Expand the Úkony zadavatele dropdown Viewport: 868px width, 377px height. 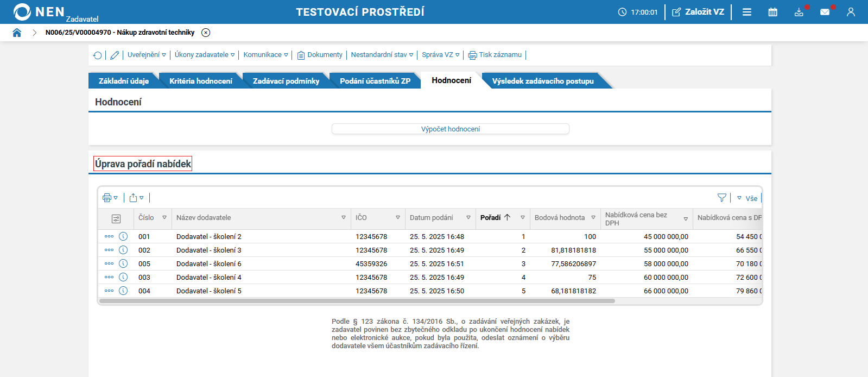[205, 55]
